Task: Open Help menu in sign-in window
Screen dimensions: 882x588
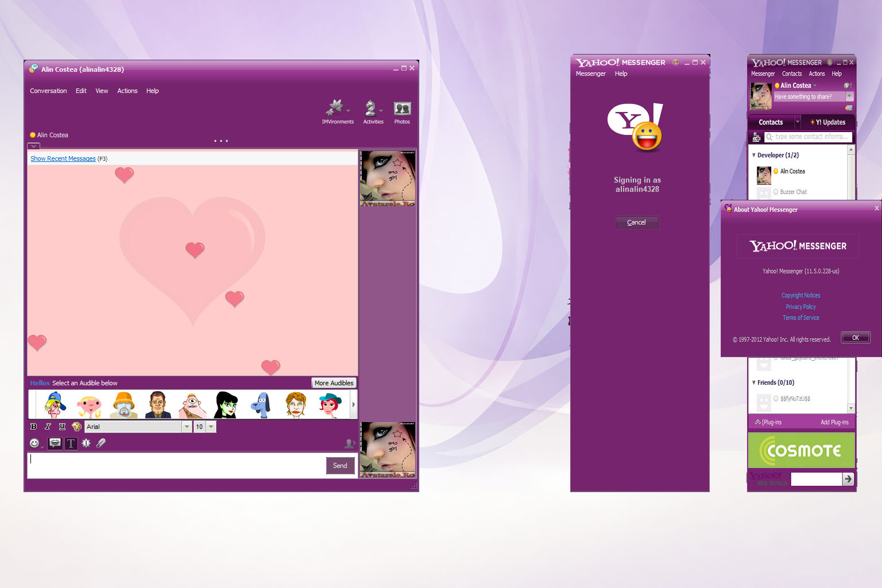Action: 621,73
